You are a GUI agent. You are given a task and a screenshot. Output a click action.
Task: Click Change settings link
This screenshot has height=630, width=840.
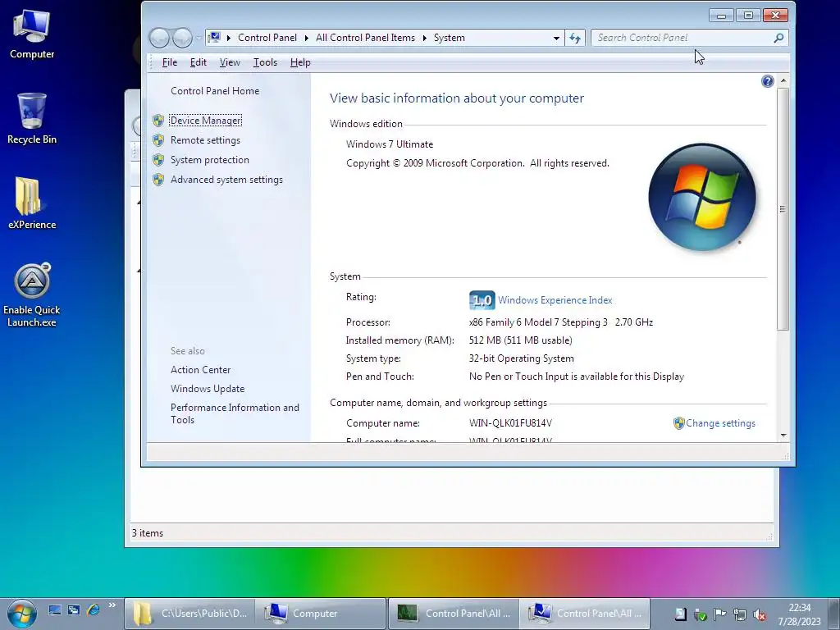[720, 423]
